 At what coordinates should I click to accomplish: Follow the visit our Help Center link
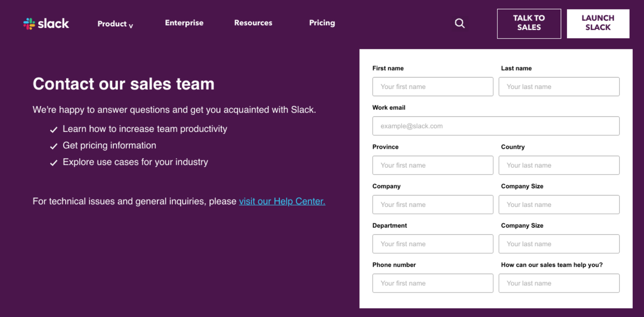click(282, 201)
